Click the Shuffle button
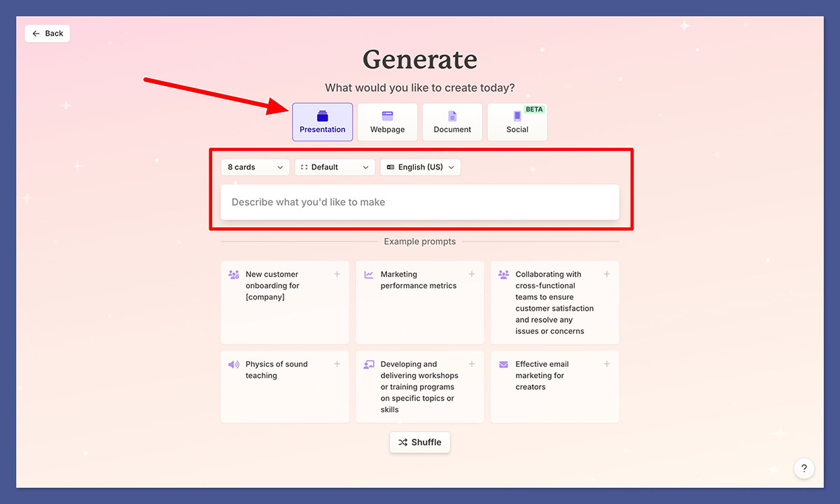The height and width of the screenshot is (504, 840). [419, 442]
